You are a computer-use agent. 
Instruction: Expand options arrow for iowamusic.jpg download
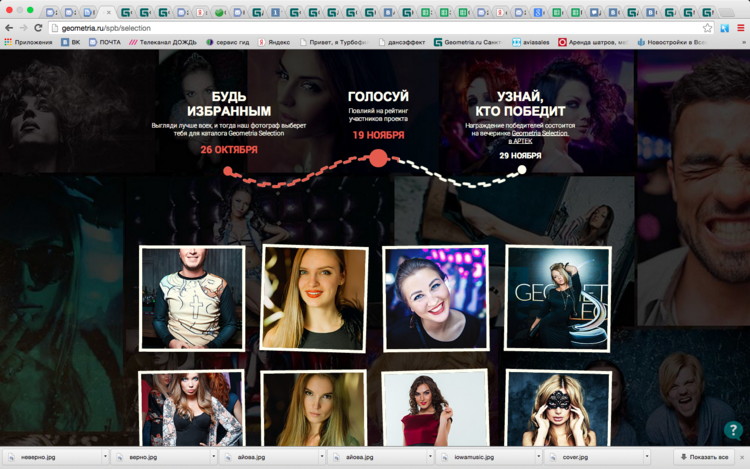coord(541,457)
